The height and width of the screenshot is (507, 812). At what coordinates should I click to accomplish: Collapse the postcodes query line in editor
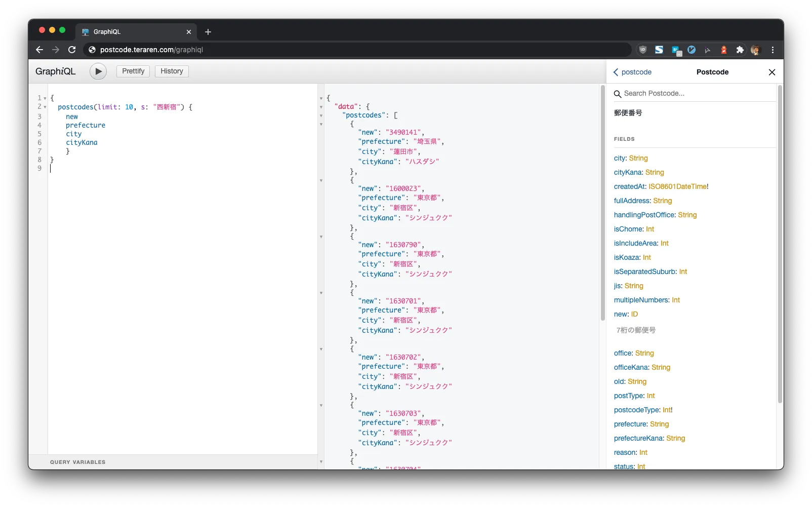(45, 107)
